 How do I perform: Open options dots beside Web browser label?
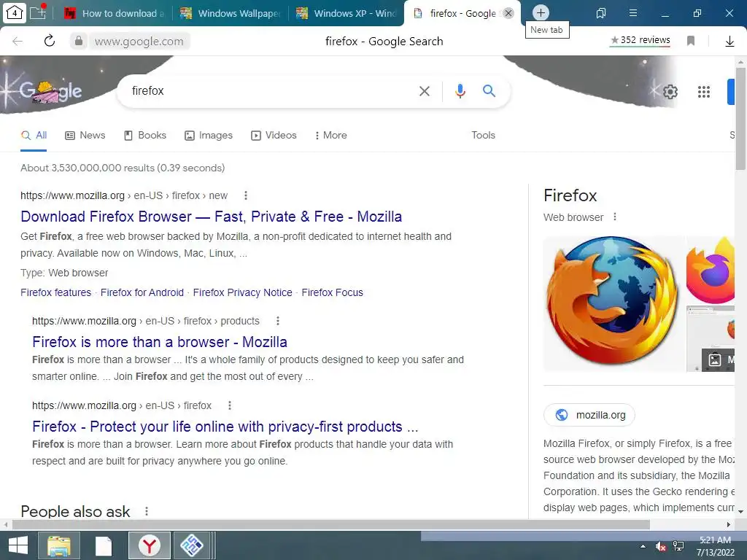(615, 217)
